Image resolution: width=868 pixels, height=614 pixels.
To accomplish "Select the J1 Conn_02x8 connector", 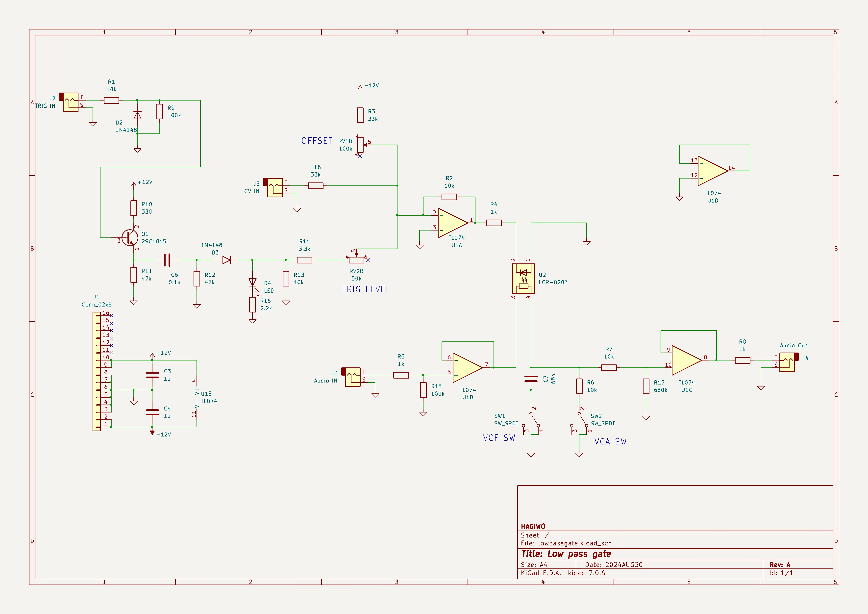I will (x=97, y=371).
